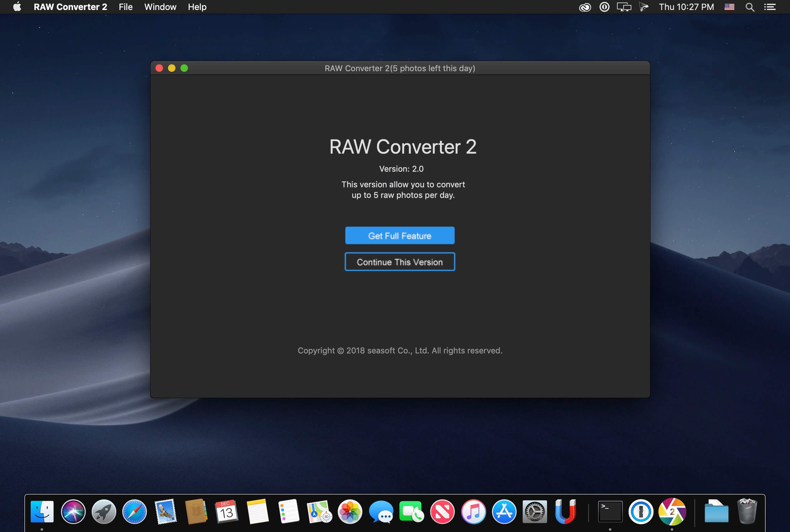The image size is (790, 532).
Task: Open Spotlight search in menu bar
Action: coord(750,7)
